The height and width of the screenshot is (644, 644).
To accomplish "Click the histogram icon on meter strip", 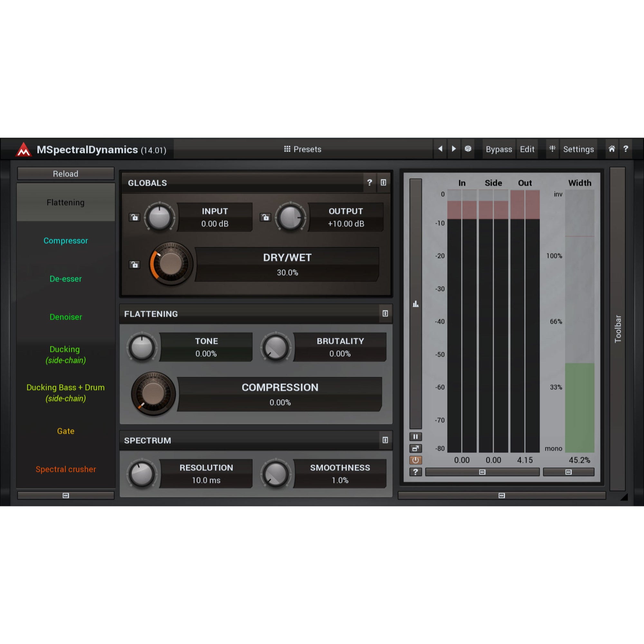I will click(x=415, y=304).
